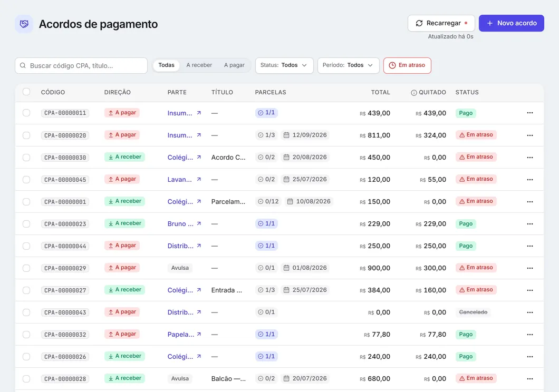The width and height of the screenshot is (559, 392).
Task: Check the box for CPA-00000029
Action: pyautogui.click(x=26, y=268)
